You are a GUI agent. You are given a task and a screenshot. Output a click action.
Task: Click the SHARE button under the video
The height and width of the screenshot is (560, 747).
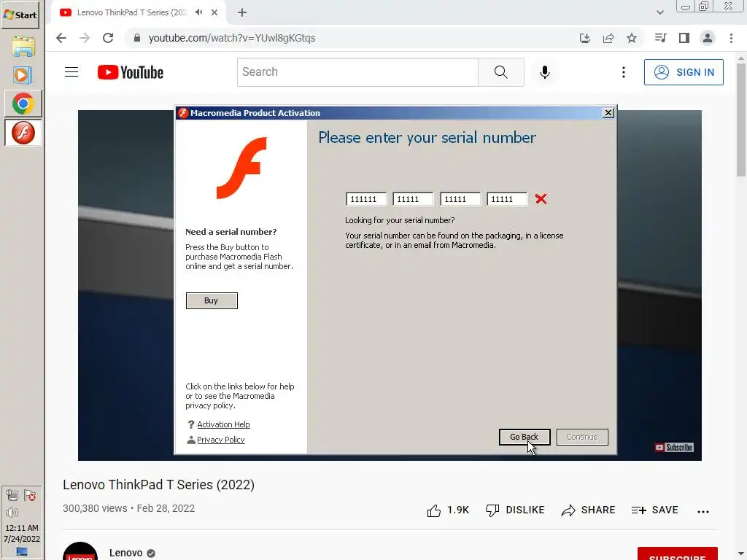588,510
